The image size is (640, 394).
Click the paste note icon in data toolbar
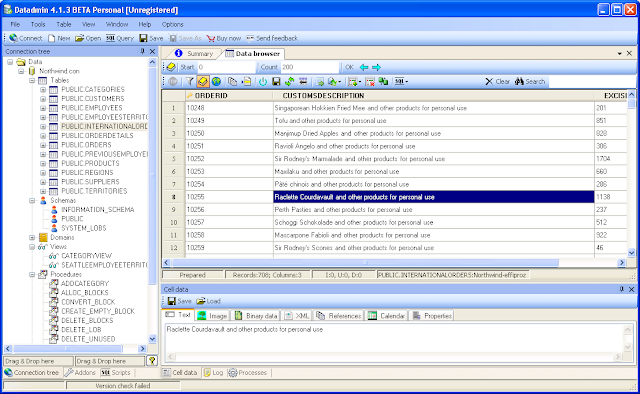coord(247,82)
